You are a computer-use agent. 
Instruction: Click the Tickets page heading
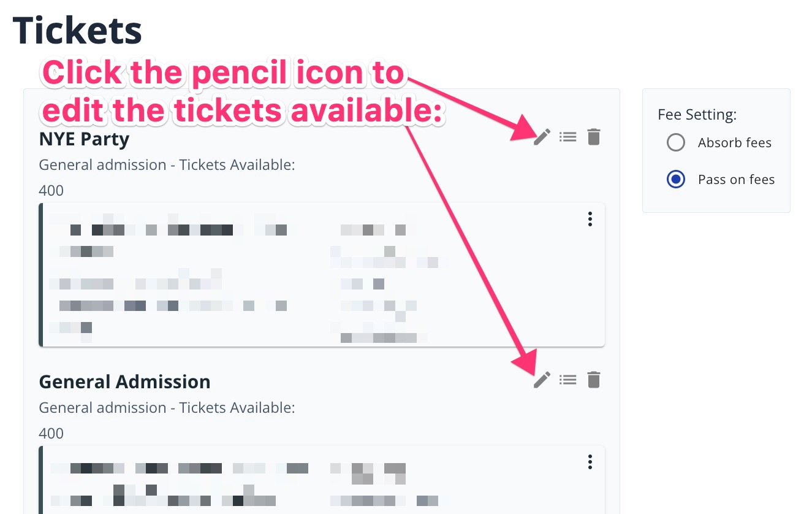(x=77, y=30)
